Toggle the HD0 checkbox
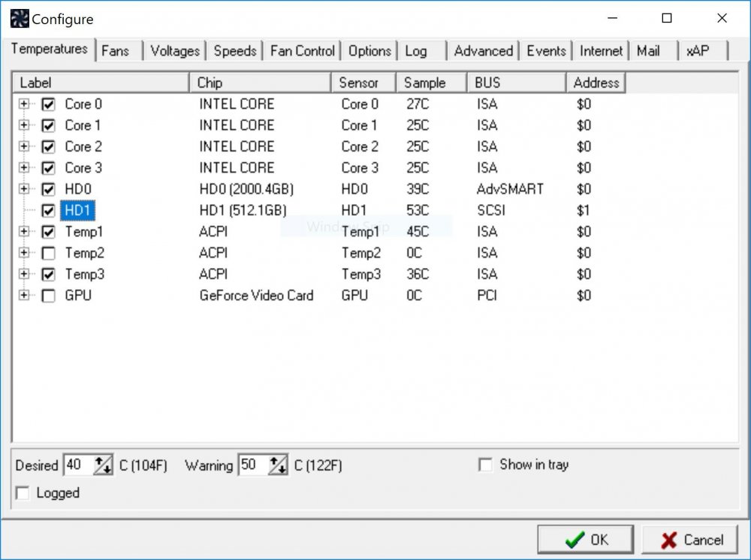The width and height of the screenshot is (751, 560). tap(48, 189)
